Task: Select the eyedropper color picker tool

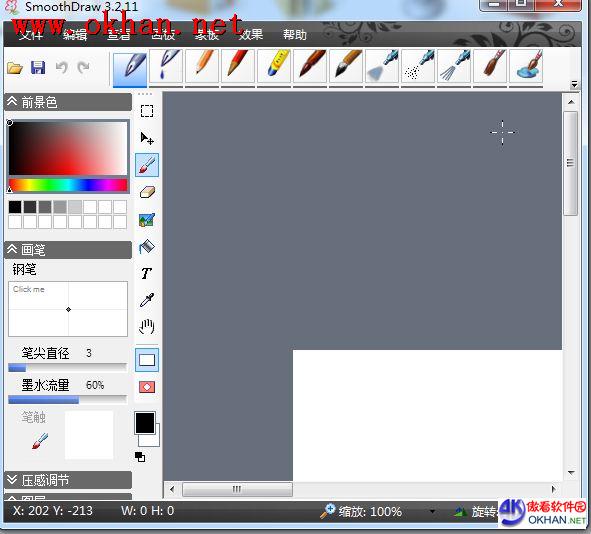Action: click(x=147, y=300)
